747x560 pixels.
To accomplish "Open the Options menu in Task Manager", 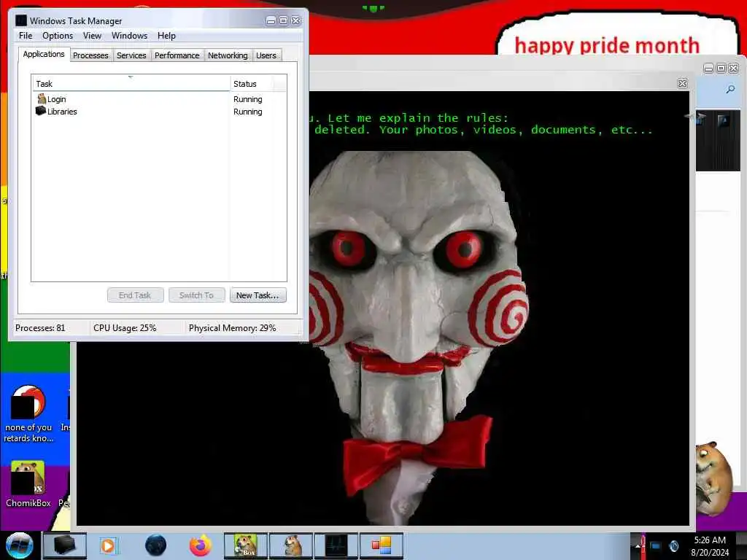I will point(58,36).
